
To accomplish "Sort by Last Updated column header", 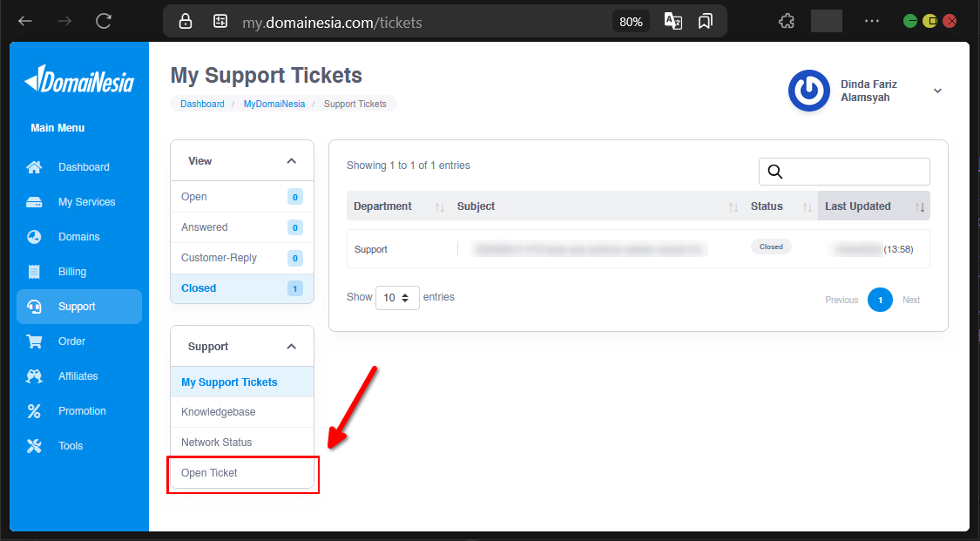I will tap(874, 206).
